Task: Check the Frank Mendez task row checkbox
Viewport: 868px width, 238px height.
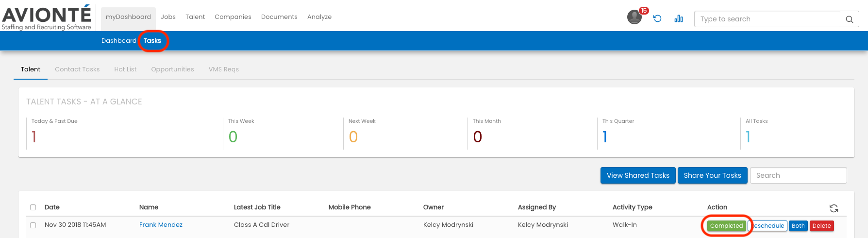Action: click(x=33, y=225)
